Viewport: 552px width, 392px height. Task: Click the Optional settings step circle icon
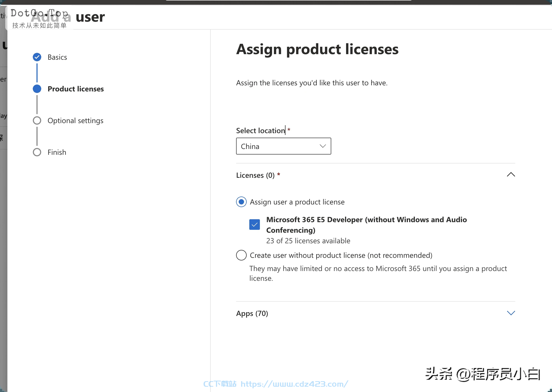37,120
